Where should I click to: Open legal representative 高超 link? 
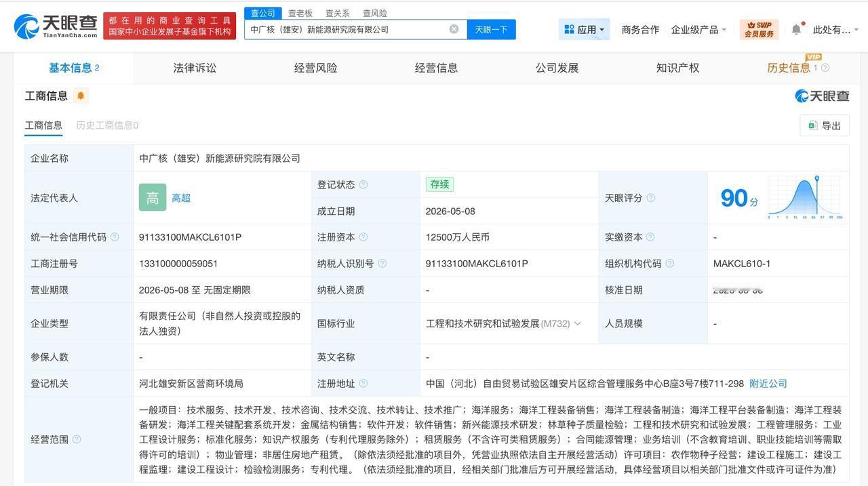point(181,198)
